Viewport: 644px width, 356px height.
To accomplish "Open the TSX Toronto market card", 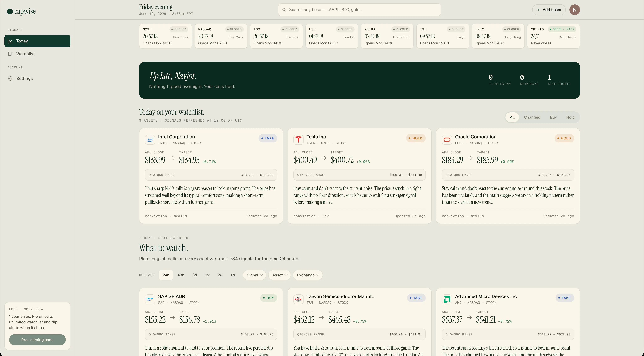I will [x=276, y=36].
